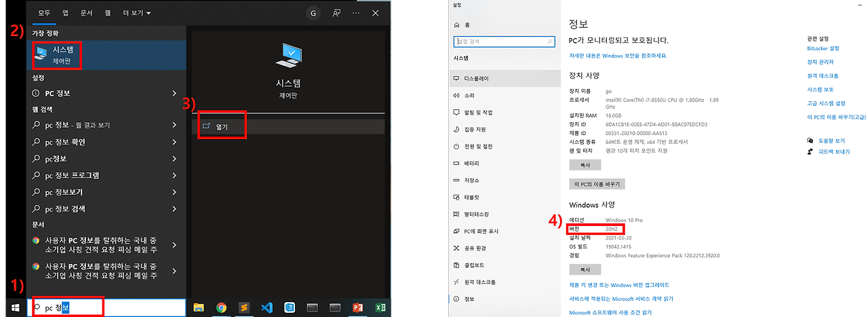This screenshot has width=868, height=317.
Task: Click the taskbar search box with 'pc 정보'
Action: 106,307
